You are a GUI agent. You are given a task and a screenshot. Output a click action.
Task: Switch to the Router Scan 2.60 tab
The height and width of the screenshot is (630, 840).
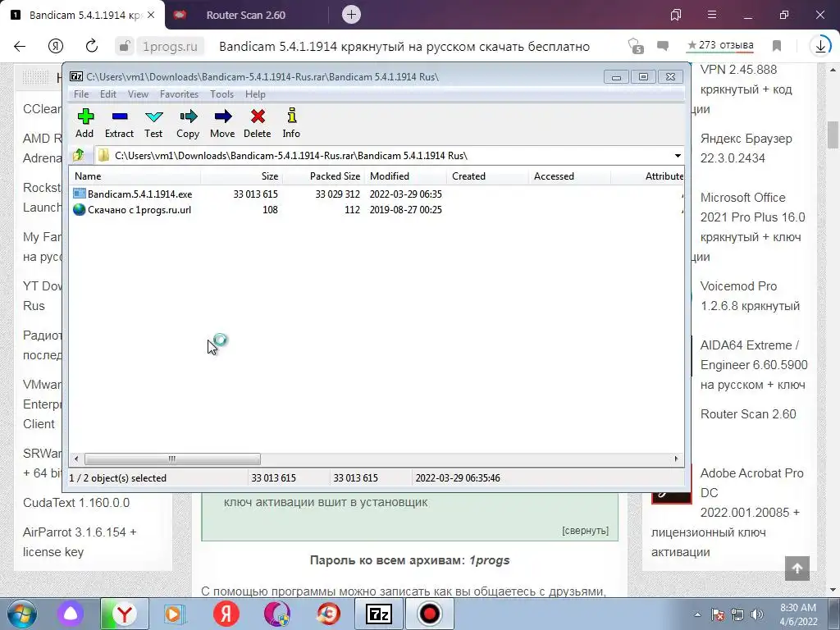(x=246, y=15)
